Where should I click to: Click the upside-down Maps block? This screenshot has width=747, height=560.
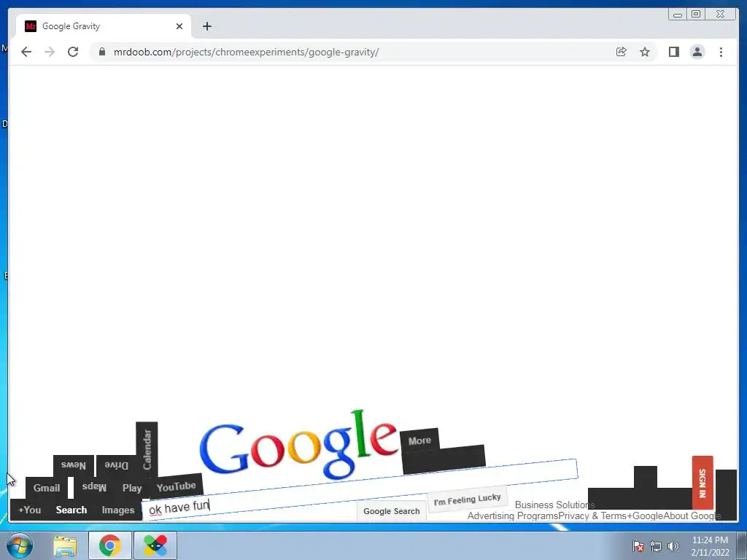[94, 487]
